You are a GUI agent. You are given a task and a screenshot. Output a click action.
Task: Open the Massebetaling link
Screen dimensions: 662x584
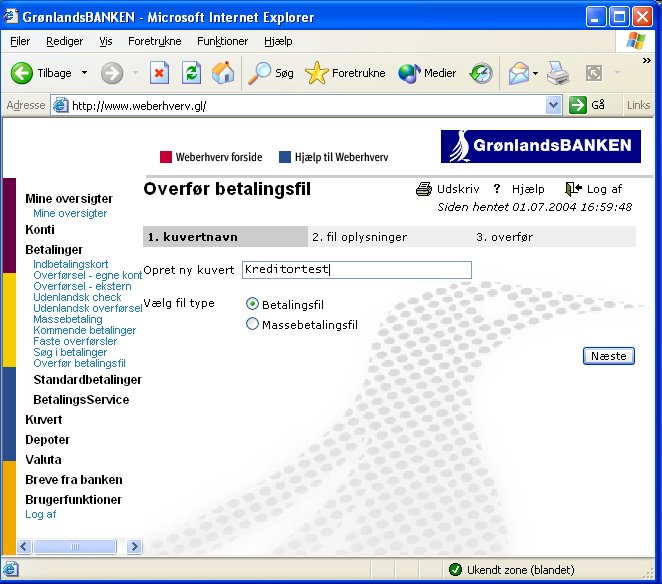coord(68,319)
